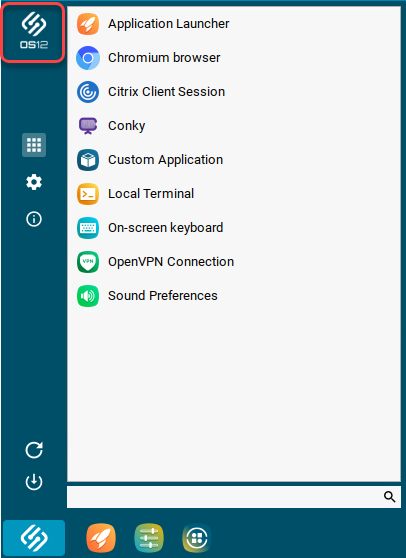
Task: Open the sliders control icon in taskbar
Action: (x=149, y=538)
